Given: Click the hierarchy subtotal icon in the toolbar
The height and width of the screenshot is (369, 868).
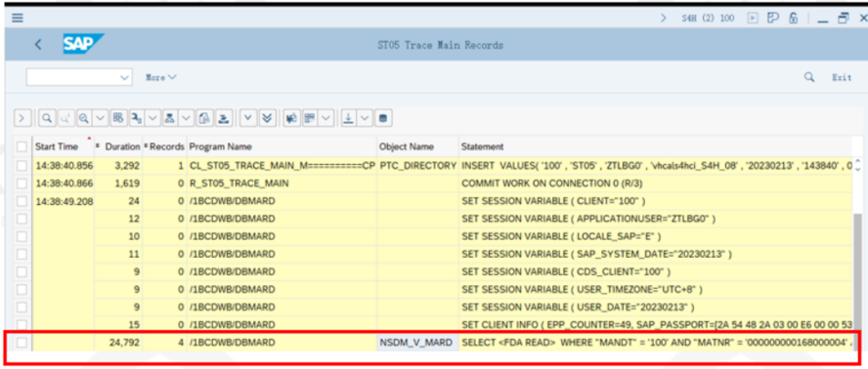Looking at the screenshot, I should [x=170, y=118].
